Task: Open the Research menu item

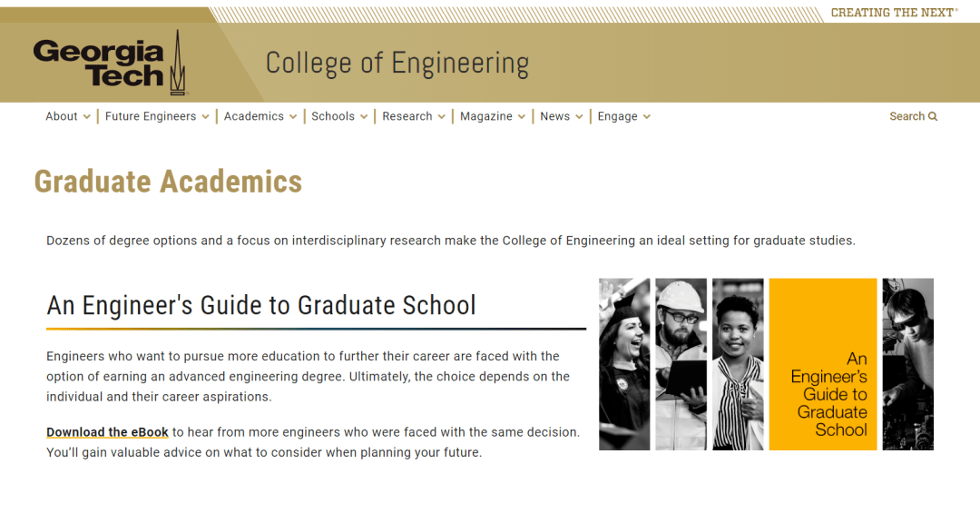Action: (407, 116)
